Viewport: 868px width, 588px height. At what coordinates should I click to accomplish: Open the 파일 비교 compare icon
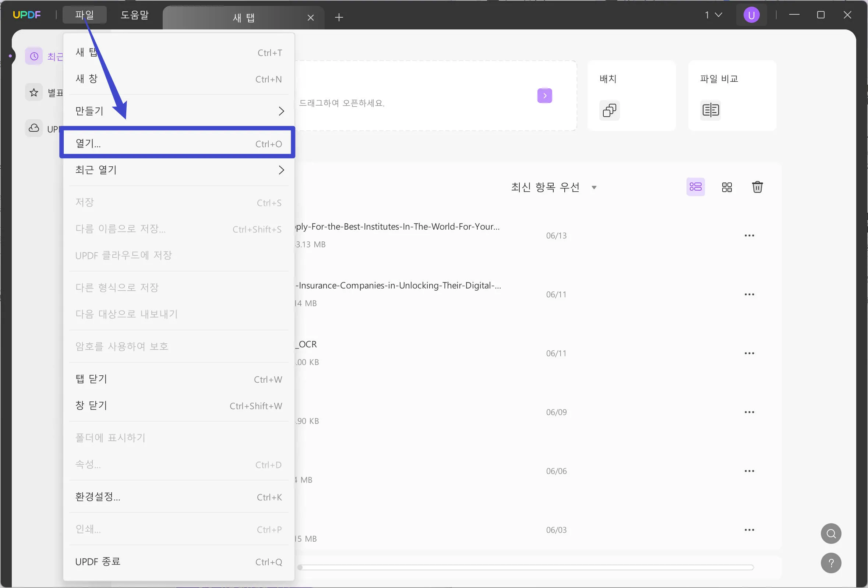710,110
